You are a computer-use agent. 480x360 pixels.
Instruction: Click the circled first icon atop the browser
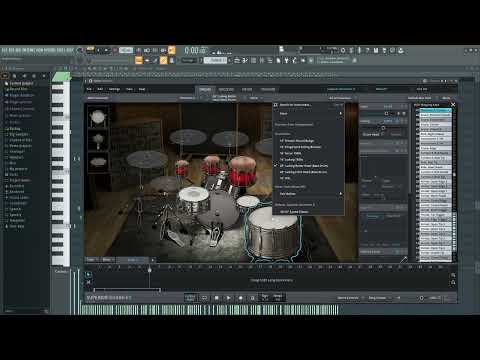point(5,76)
